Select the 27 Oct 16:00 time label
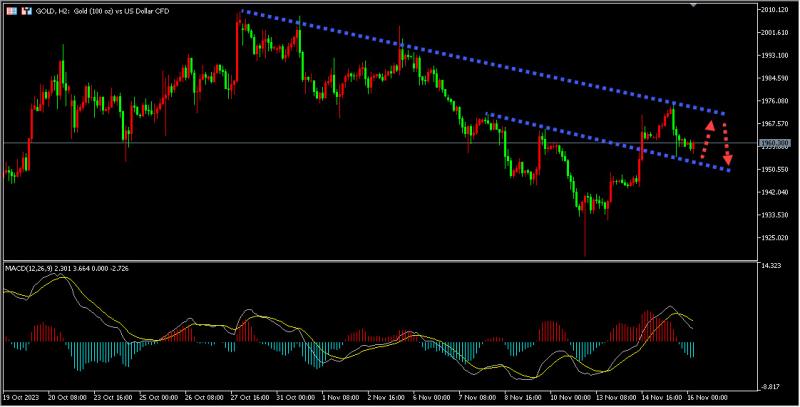 tap(249, 397)
